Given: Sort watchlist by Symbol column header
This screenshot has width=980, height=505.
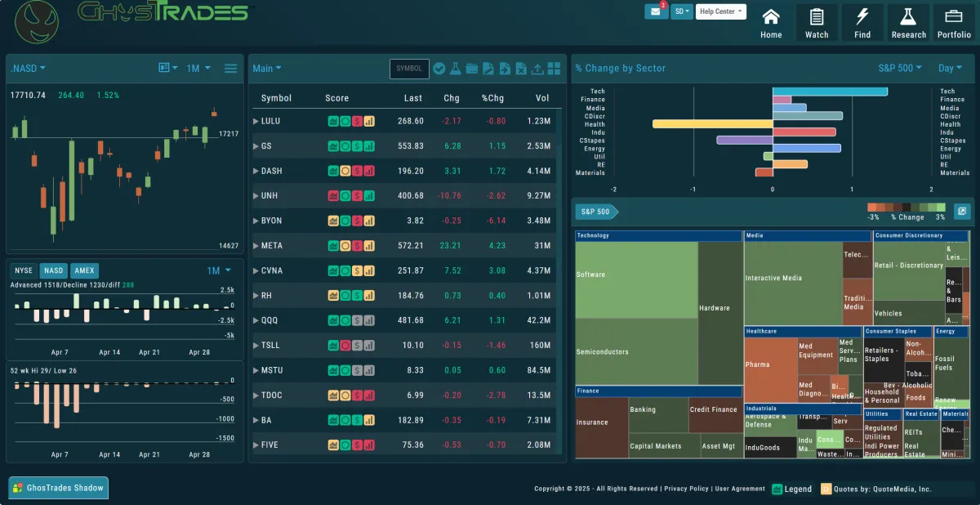Looking at the screenshot, I should point(276,98).
